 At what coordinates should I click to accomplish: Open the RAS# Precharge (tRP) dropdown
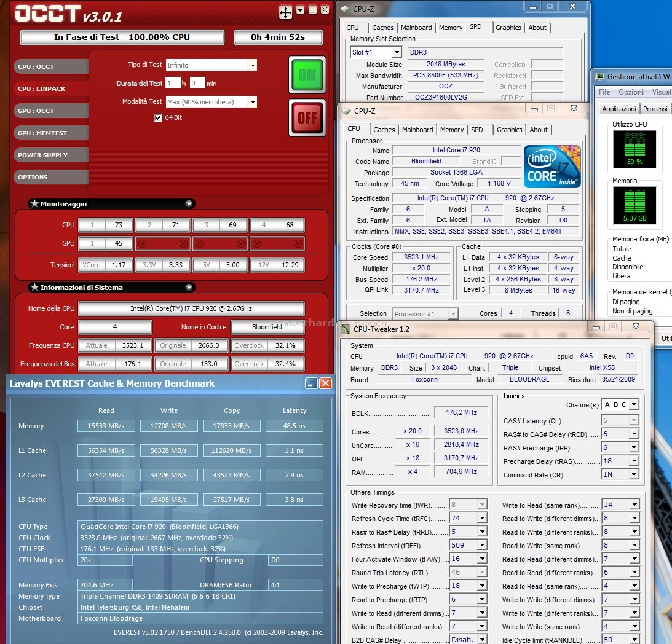[x=634, y=447]
